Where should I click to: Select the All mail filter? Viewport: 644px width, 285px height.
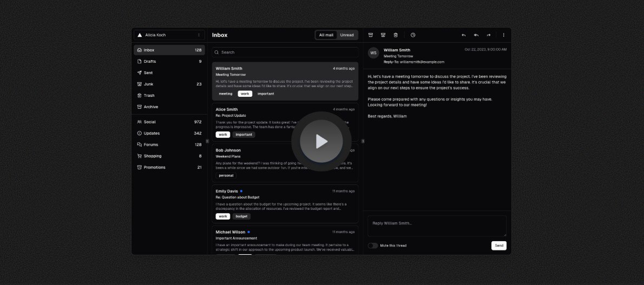coord(326,35)
